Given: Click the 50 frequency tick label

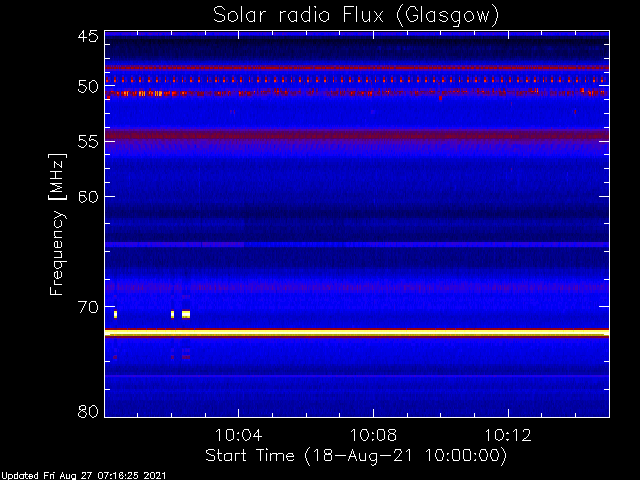Looking at the screenshot, I should coord(88,87).
